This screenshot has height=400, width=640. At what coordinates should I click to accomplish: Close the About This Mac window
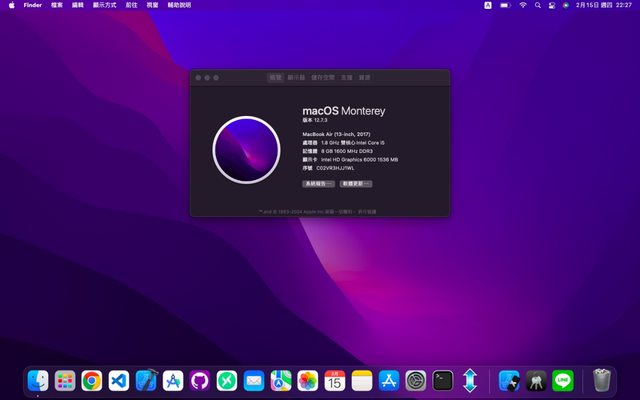pyautogui.click(x=198, y=78)
